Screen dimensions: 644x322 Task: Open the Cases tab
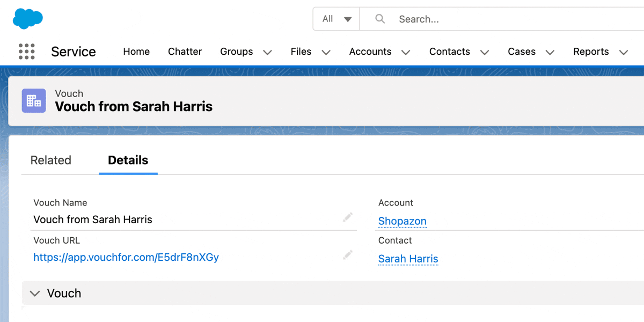coord(522,52)
